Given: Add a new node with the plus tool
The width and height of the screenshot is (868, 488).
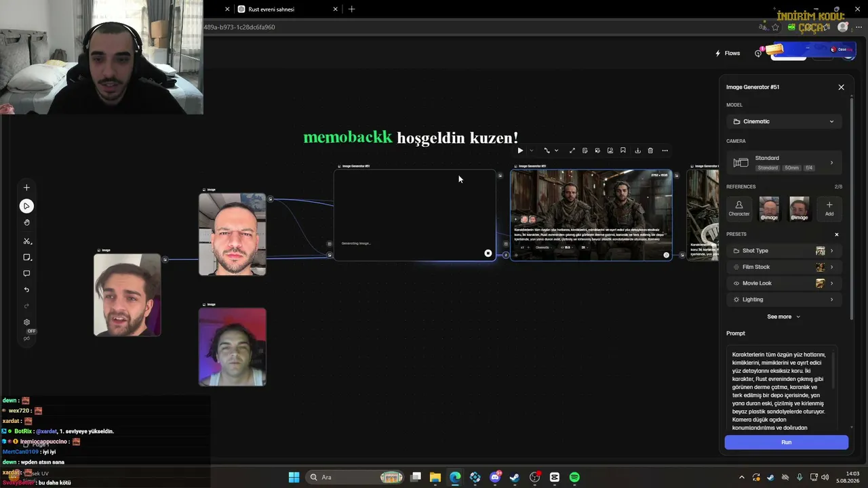Looking at the screenshot, I should pos(26,188).
